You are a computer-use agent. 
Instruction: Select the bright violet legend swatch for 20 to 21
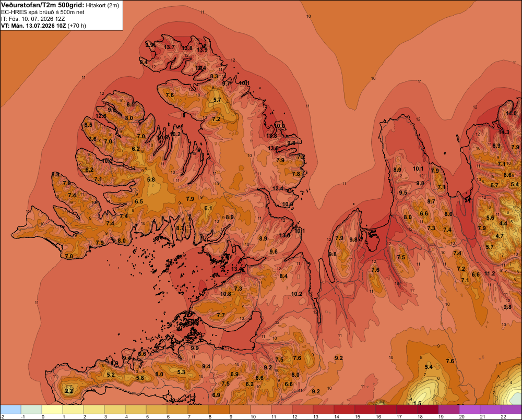(469, 410)
